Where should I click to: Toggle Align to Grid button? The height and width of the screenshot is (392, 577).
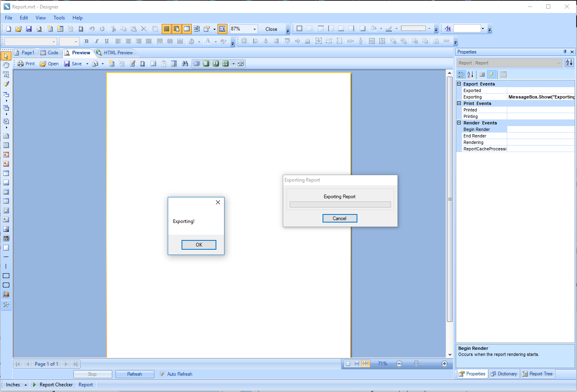point(177,29)
